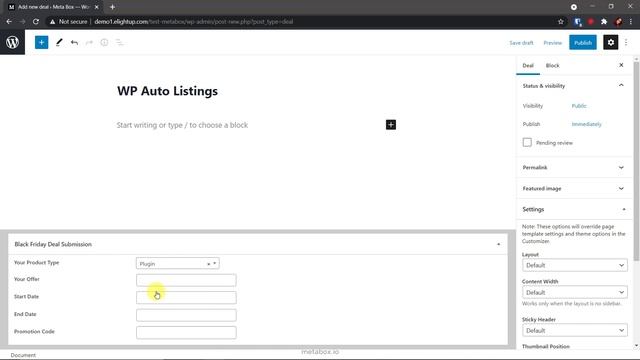Open the three-dot Options menu
Viewport: 640px width, 360px height.
pyautogui.click(x=626, y=42)
